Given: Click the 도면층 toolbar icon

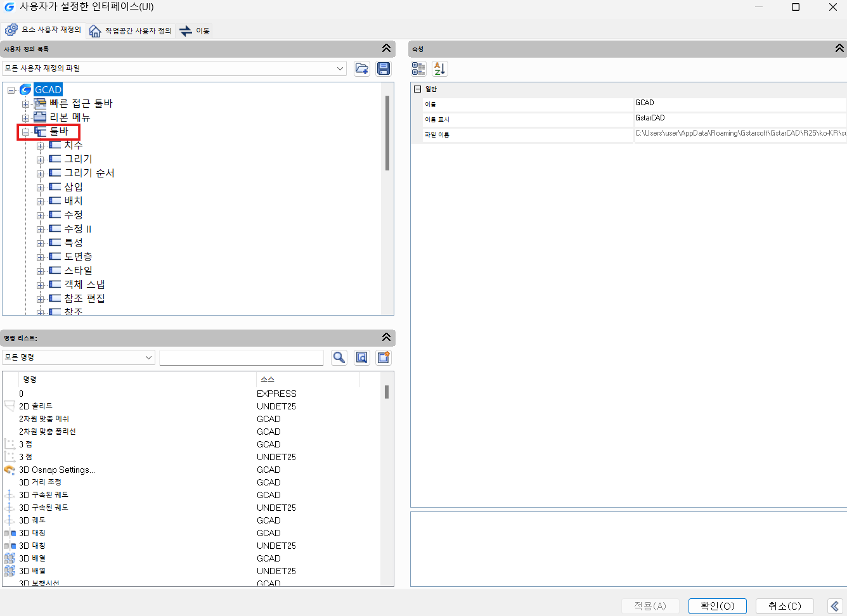Looking at the screenshot, I should tap(55, 257).
